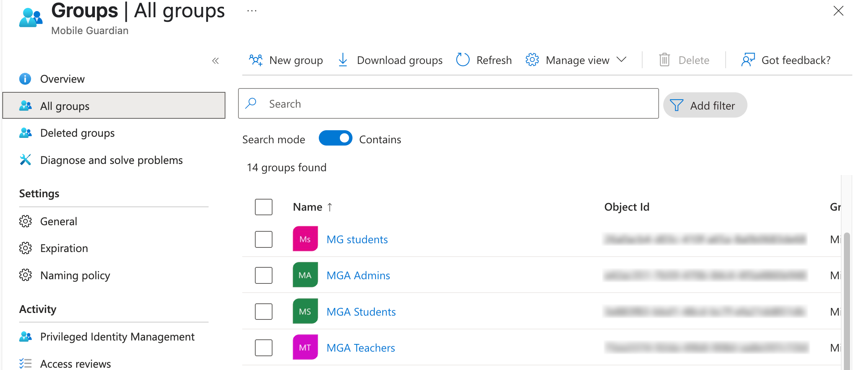Click the Add filter button label
Image resolution: width=868 pixels, height=370 pixels.
(712, 105)
